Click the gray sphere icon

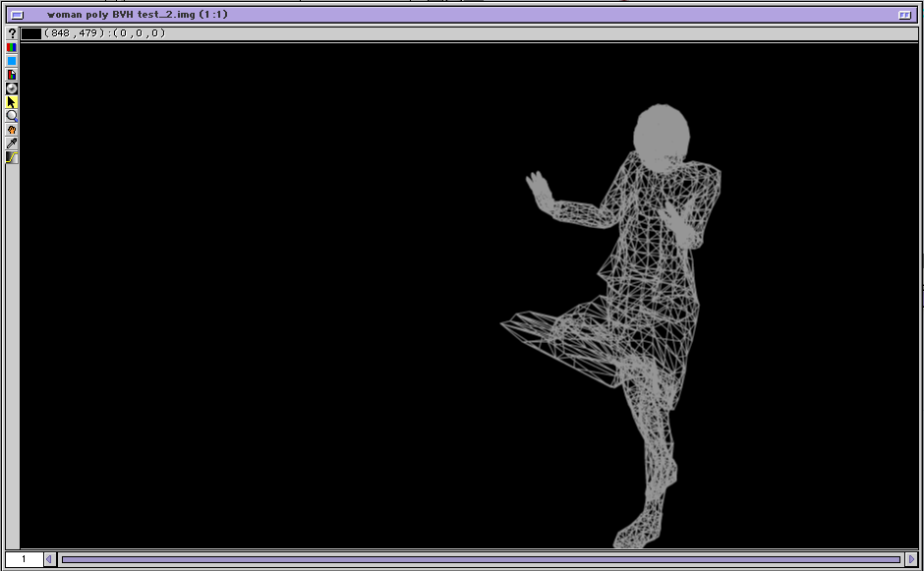click(12, 88)
